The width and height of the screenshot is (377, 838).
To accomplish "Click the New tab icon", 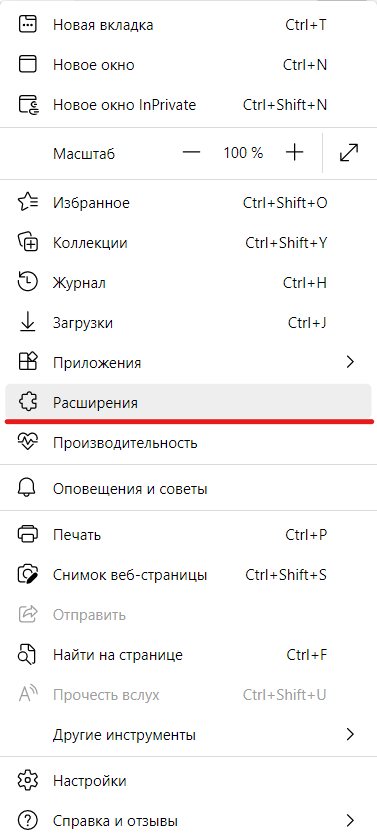I will (28, 25).
